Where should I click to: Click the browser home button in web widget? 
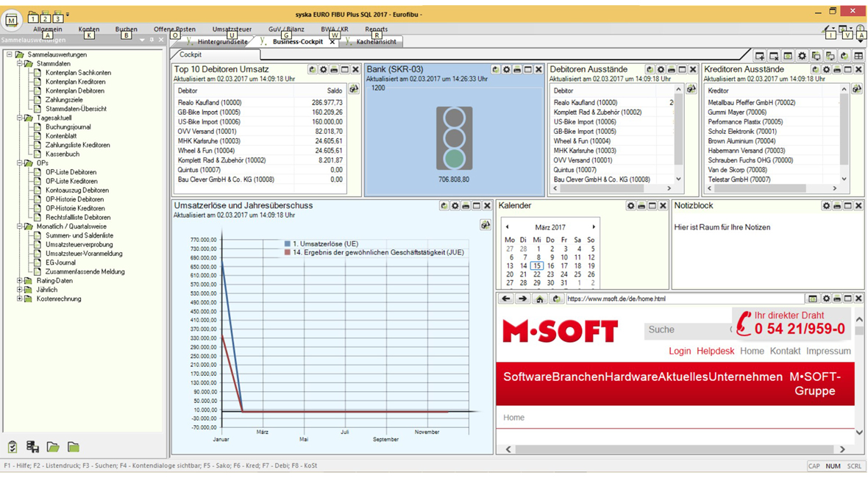(x=539, y=299)
